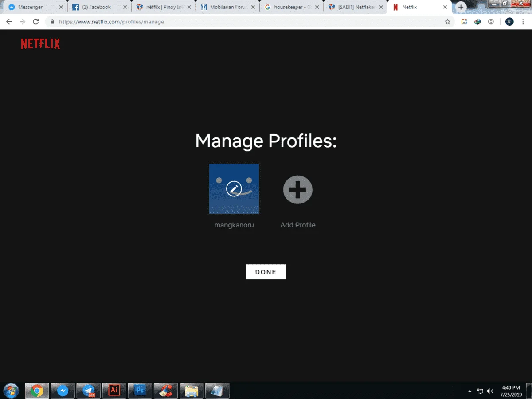Click the Add Profile plus icon

[298, 190]
